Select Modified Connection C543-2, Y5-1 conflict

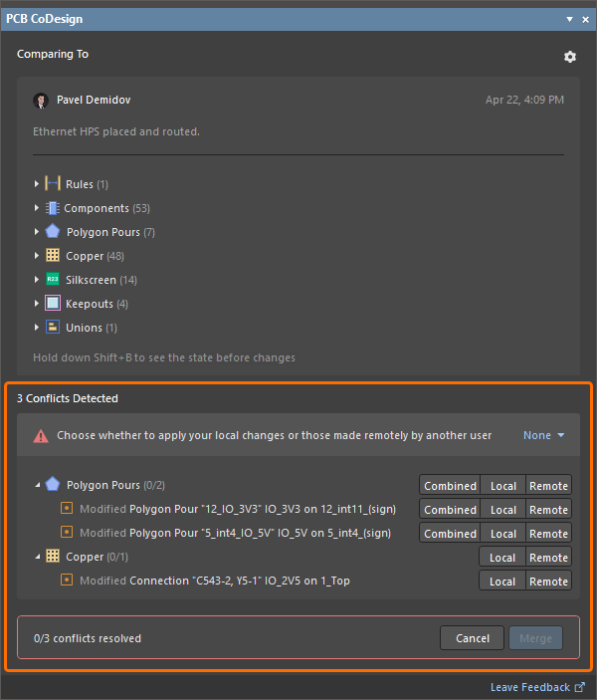(239, 582)
